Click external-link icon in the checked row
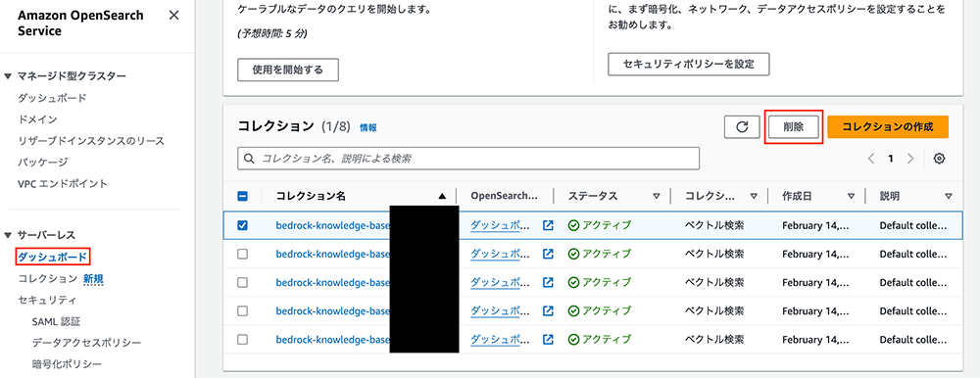The image size is (980, 378). tap(548, 225)
